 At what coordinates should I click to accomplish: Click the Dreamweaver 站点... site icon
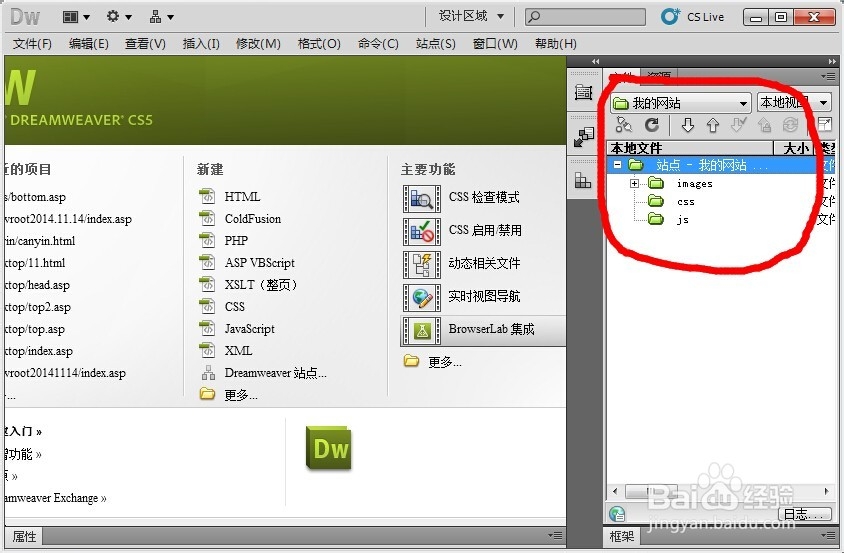coord(208,373)
